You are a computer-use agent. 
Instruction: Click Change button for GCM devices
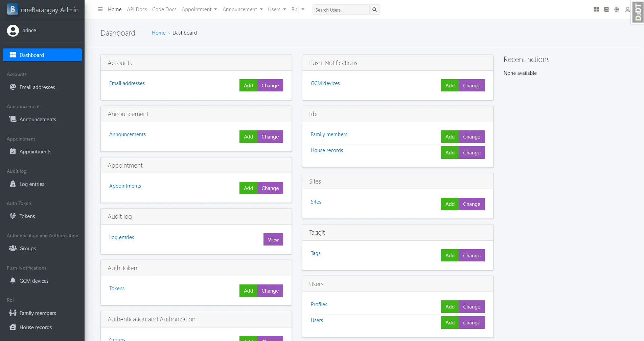point(471,86)
